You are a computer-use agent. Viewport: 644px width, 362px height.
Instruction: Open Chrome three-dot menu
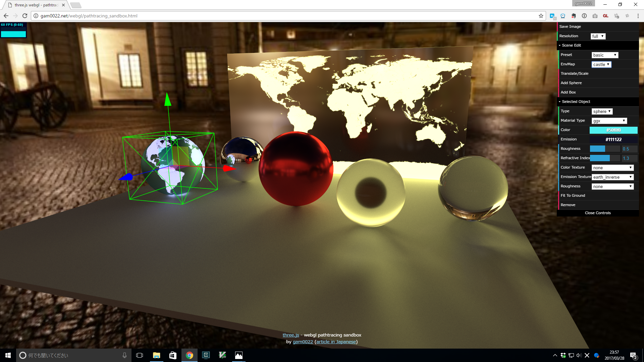(638, 16)
